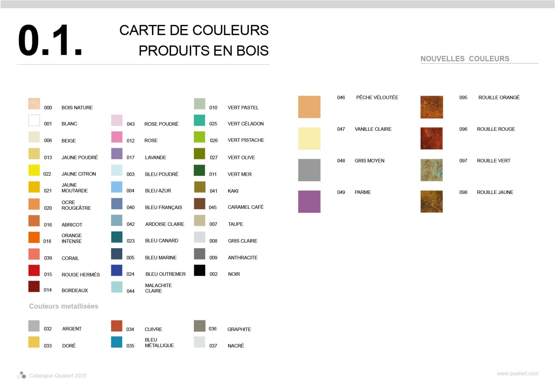Select the Noir black swatch
The height and width of the screenshot is (392, 555).
tap(199, 270)
